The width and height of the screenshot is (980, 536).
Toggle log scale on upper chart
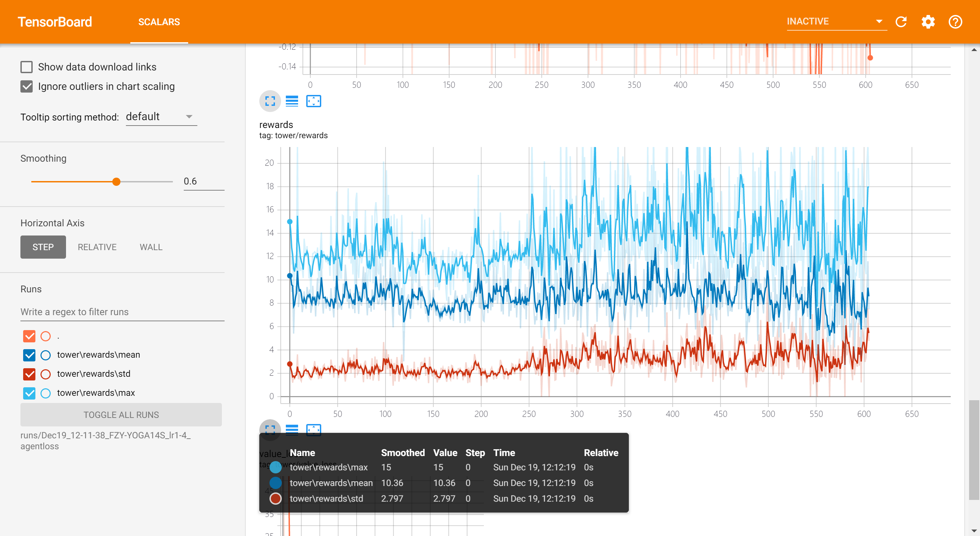(x=292, y=101)
